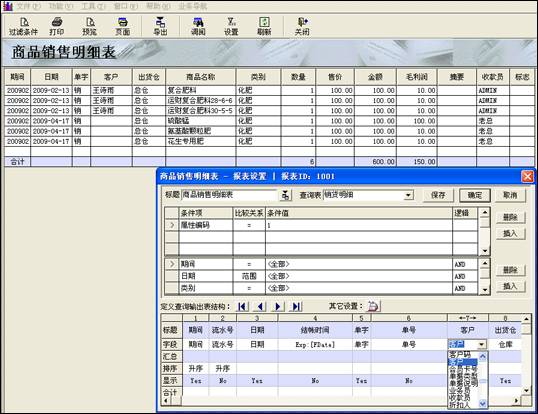Jump to last column navigation arrow
The image size is (538, 414).
pyautogui.click(x=296, y=306)
